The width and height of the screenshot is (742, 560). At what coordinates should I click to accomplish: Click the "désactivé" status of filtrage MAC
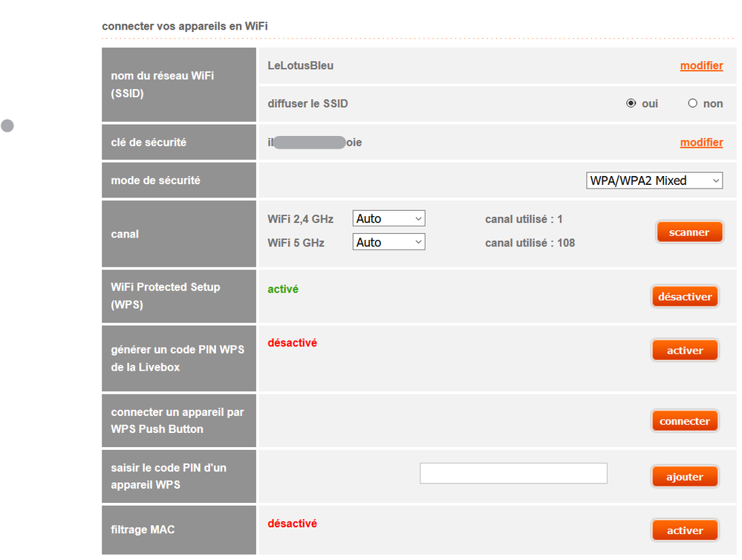tap(292, 523)
